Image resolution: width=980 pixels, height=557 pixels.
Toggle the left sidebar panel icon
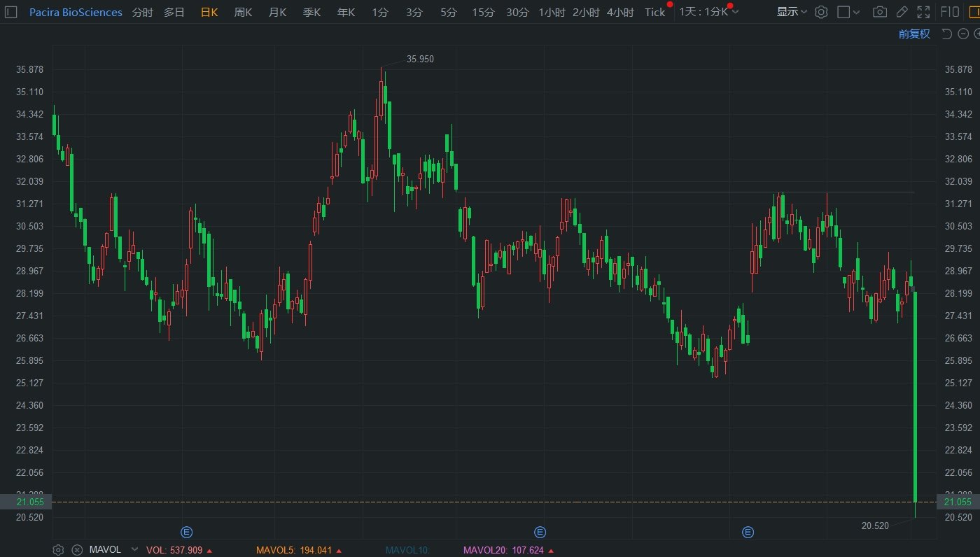10,12
